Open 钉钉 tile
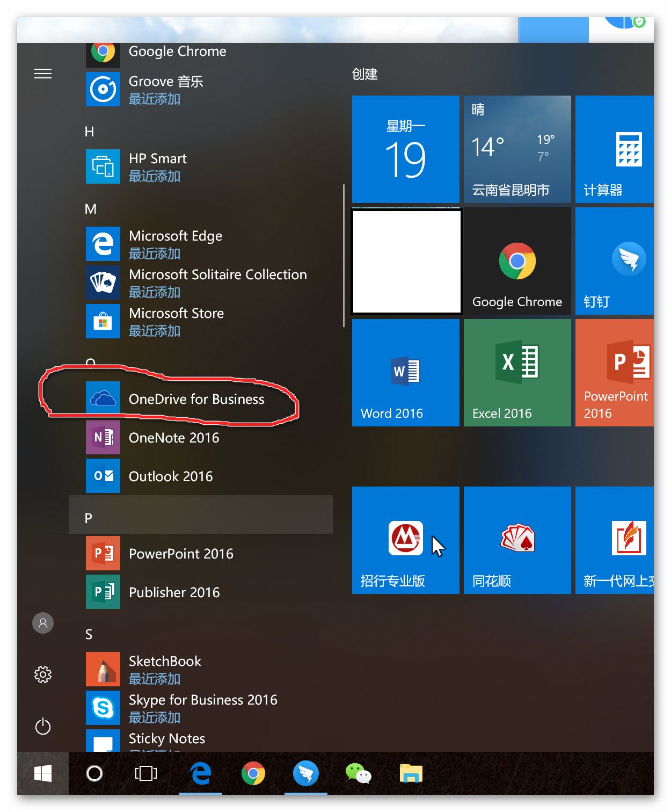This screenshot has width=671, height=812. coord(615,261)
